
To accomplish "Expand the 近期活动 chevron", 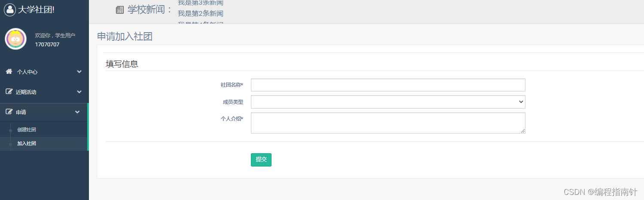I will pos(79,92).
